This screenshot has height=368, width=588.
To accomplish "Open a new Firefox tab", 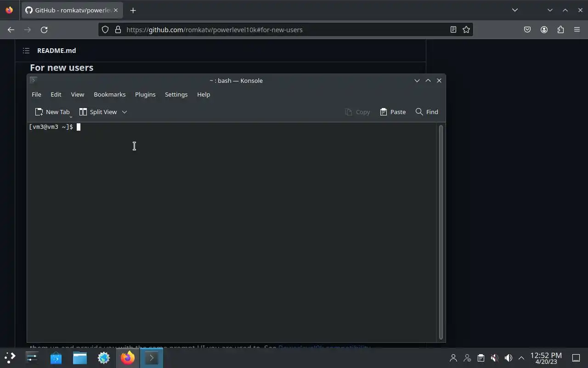I will point(133,10).
